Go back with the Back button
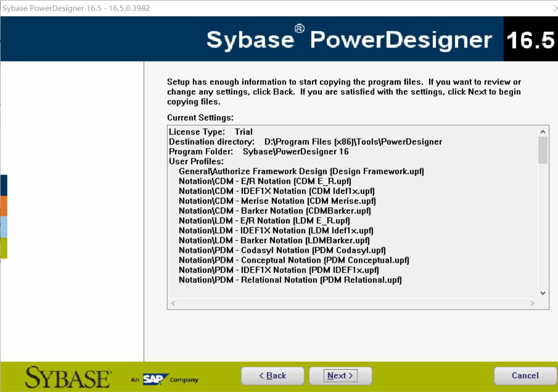558x392 pixels. (273, 376)
